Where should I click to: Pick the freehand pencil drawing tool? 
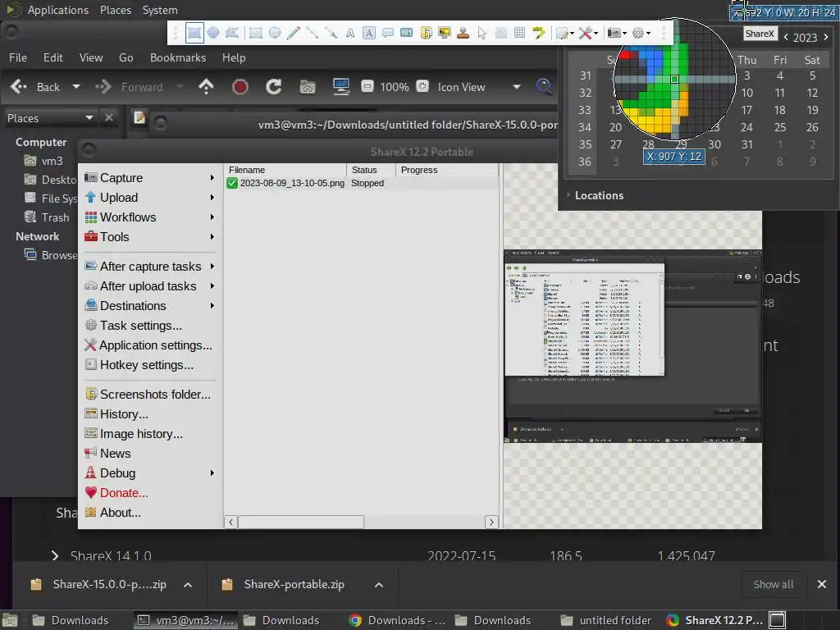coord(294,33)
